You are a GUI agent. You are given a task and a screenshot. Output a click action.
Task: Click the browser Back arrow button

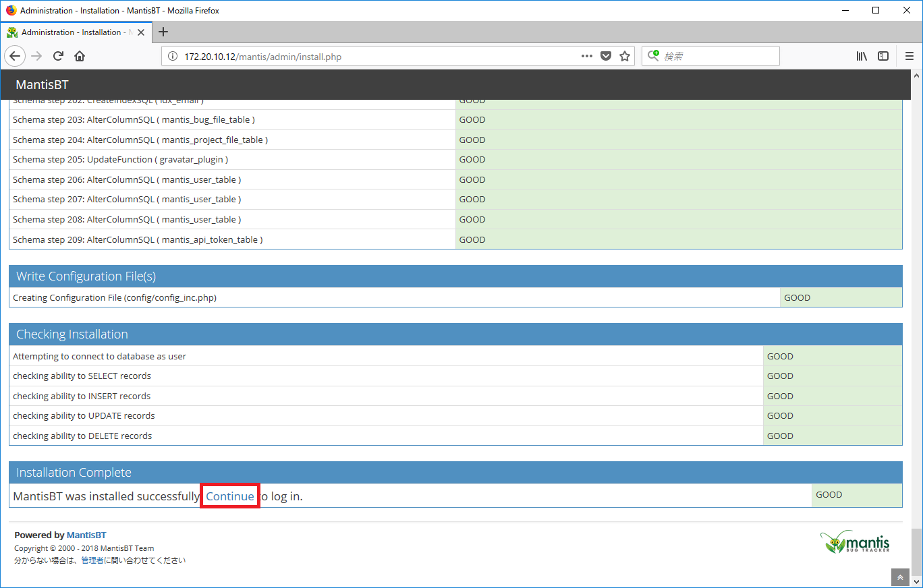click(15, 56)
